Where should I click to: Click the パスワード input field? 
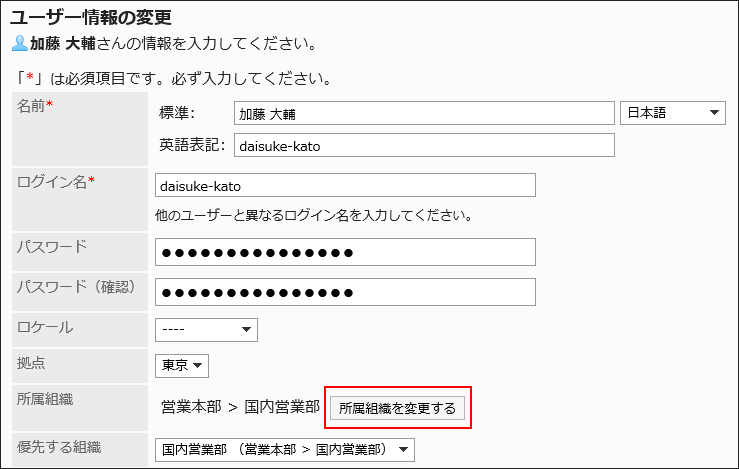pos(345,252)
